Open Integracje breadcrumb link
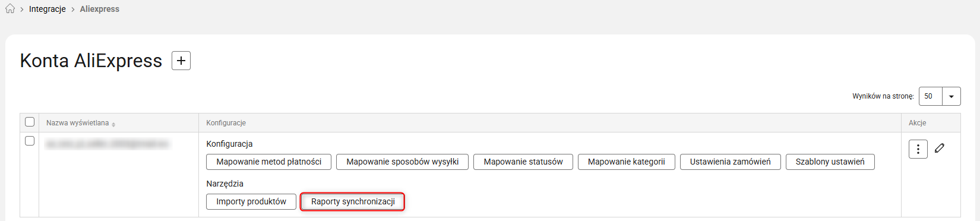 [x=48, y=9]
